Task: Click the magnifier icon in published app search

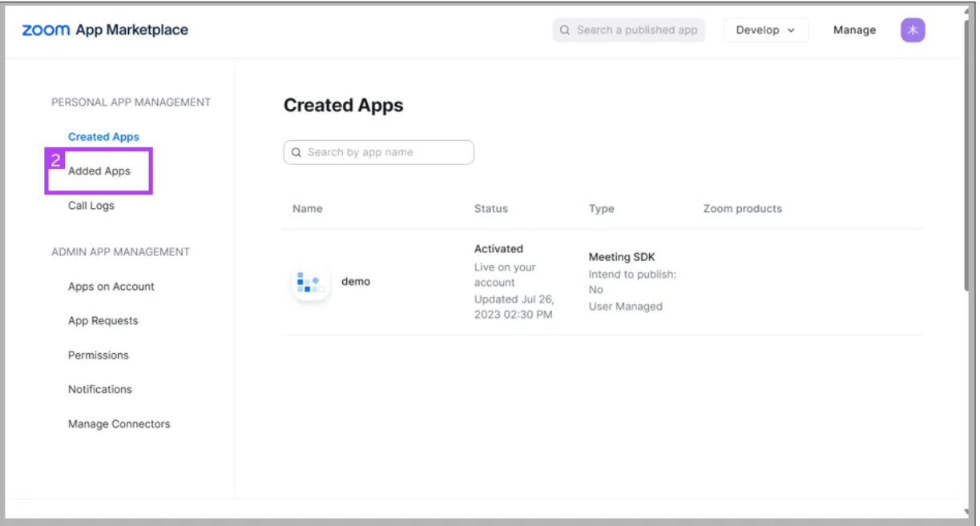Action: tap(566, 30)
